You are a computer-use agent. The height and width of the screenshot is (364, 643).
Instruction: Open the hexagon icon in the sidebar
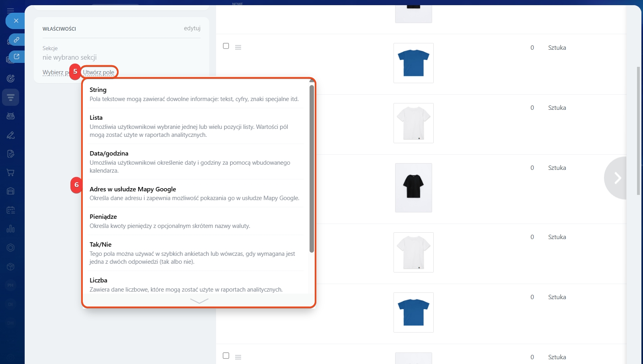(x=11, y=247)
